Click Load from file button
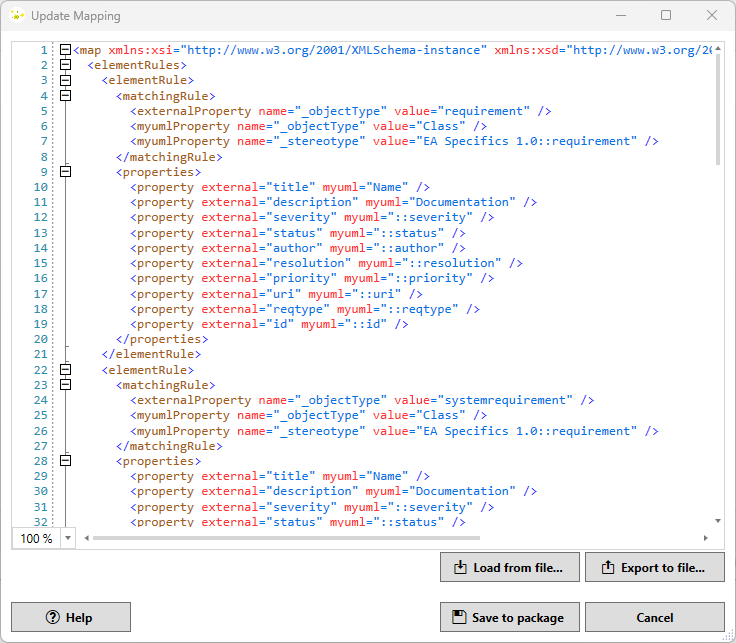This screenshot has height=643, width=736. (509, 568)
